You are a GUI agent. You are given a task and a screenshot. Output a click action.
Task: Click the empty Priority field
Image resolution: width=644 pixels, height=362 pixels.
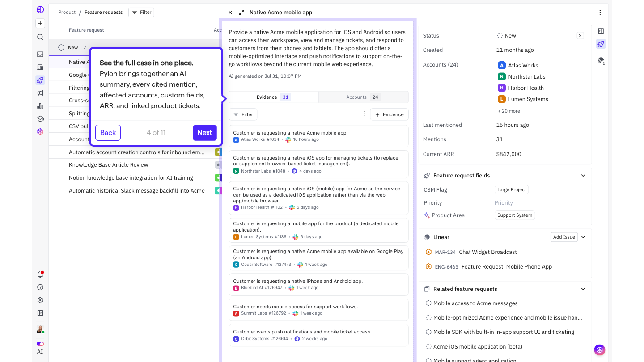pyautogui.click(x=504, y=203)
